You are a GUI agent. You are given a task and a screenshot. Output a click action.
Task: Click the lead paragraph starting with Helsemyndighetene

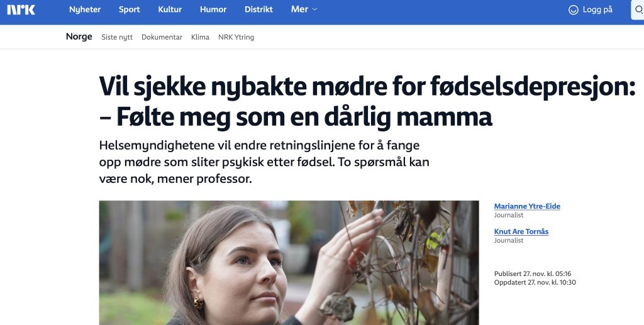[264, 162]
